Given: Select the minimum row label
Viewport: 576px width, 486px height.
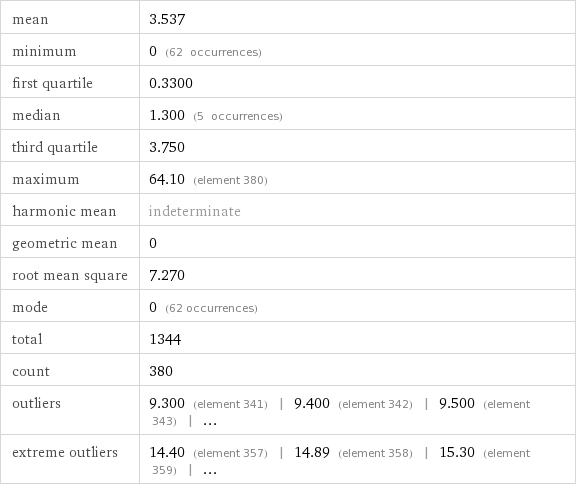Looking at the screenshot, I should tap(44, 51).
